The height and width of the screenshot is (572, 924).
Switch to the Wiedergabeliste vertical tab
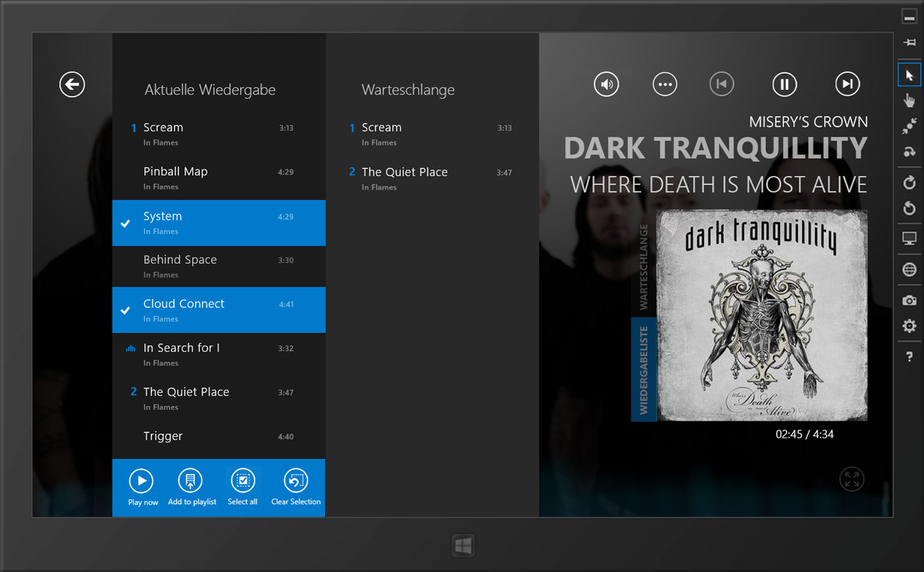[x=643, y=370]
